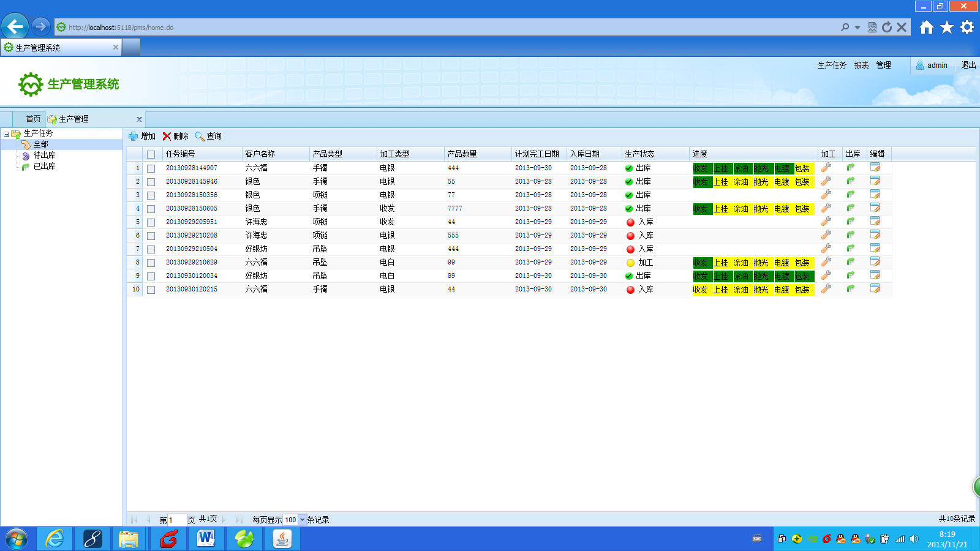
Task: Click processing wrench icon for task 20130928150605
Action: (x=826, y=208)
